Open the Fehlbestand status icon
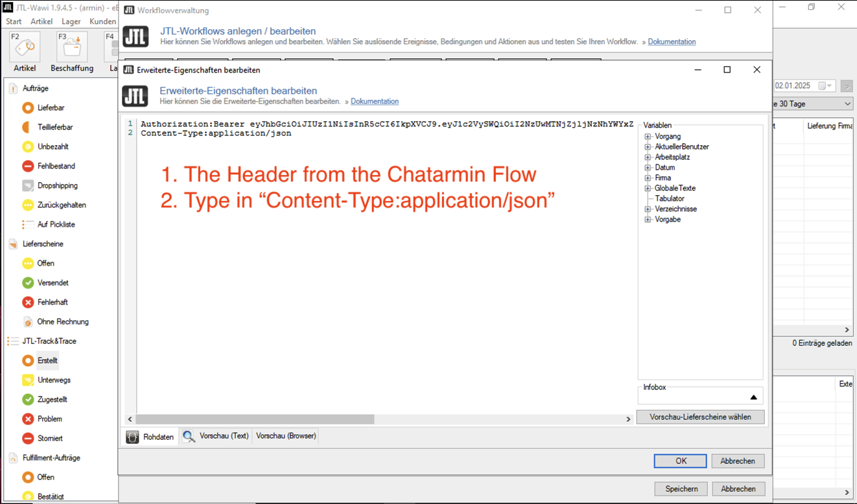Screen dimensions: 857x504 [28, 166]
